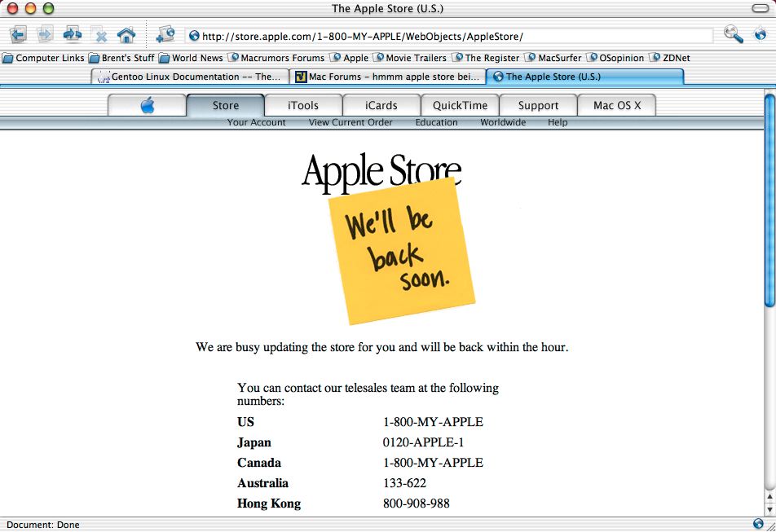
Task: Open World News bookmark folder
Action: 191,58
